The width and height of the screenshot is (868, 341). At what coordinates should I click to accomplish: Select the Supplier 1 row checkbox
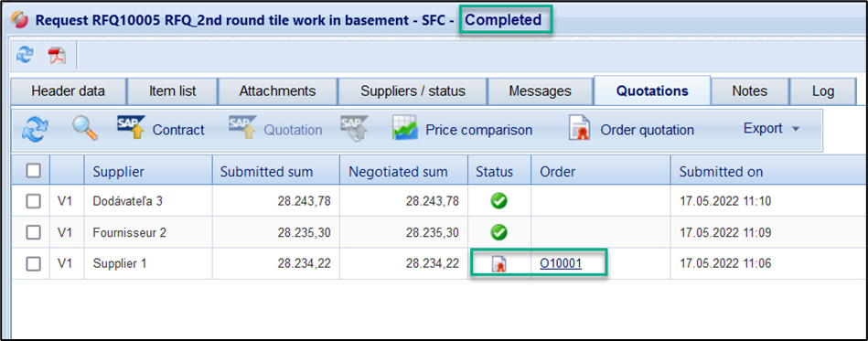point(34,264)
